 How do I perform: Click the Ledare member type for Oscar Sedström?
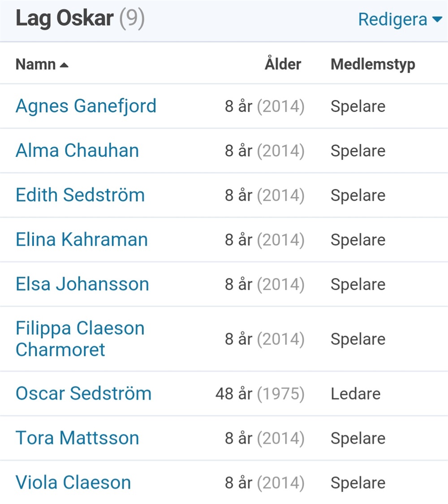356,393
